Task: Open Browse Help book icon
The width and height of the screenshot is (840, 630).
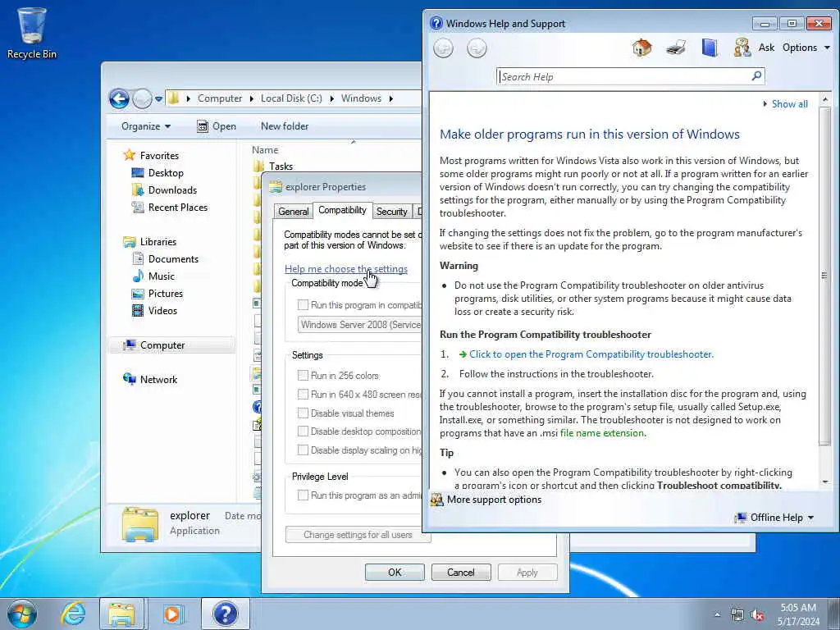Action: pyautogui.click(x=710, y=48)
